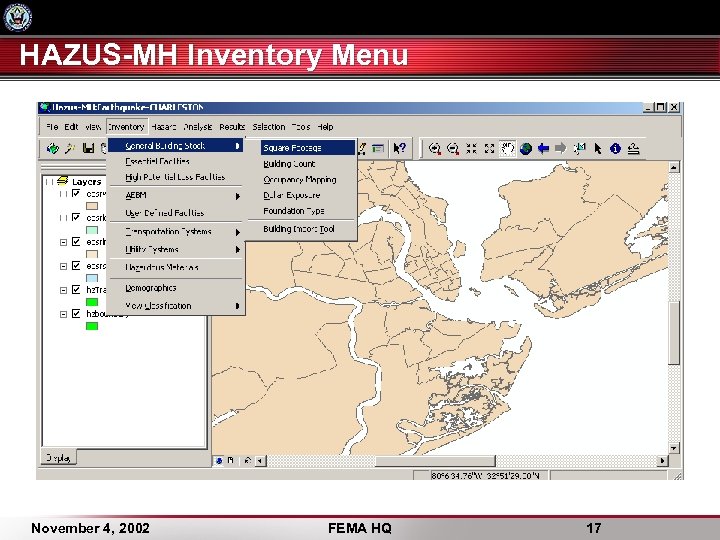Select the Measure tool icon
Image resolution: width=720 pixels, height=540 pixels.
tap(634, 148)
